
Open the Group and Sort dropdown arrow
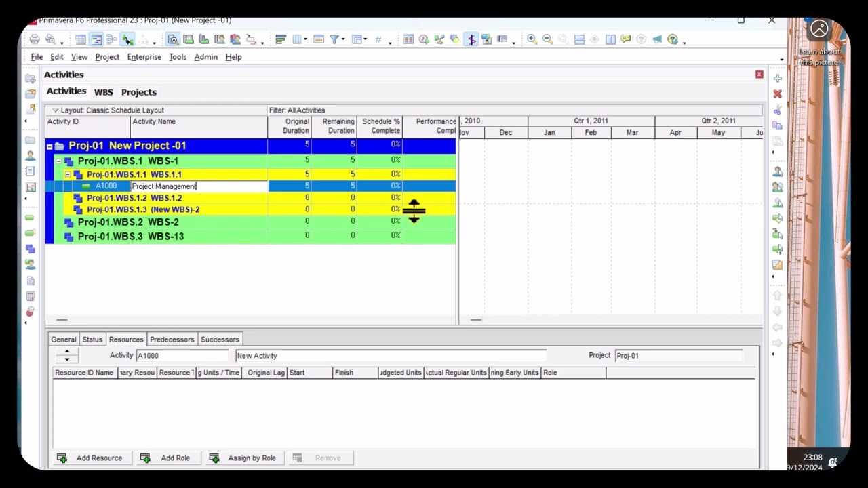tap(365, 41)
